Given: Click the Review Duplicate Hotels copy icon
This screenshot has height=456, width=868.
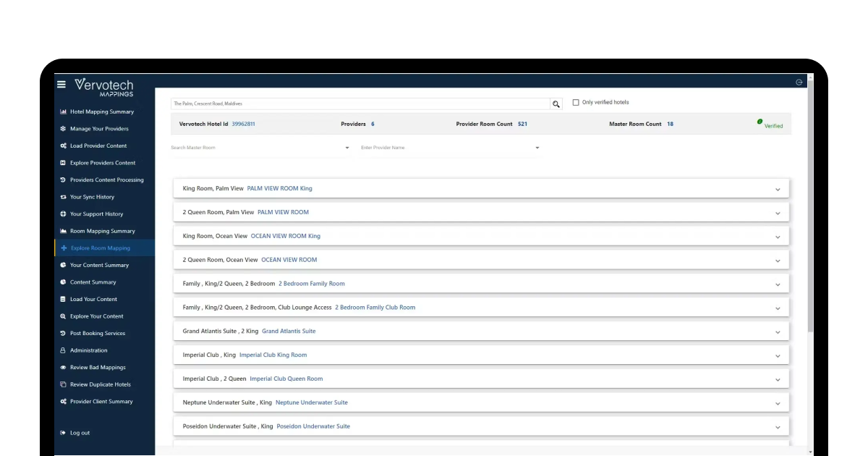Looking at the screenshot, I should (63, 384).
